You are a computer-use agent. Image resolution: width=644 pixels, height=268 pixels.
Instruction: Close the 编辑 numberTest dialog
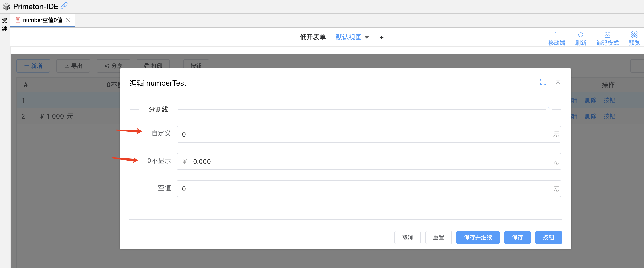point(558,82)
